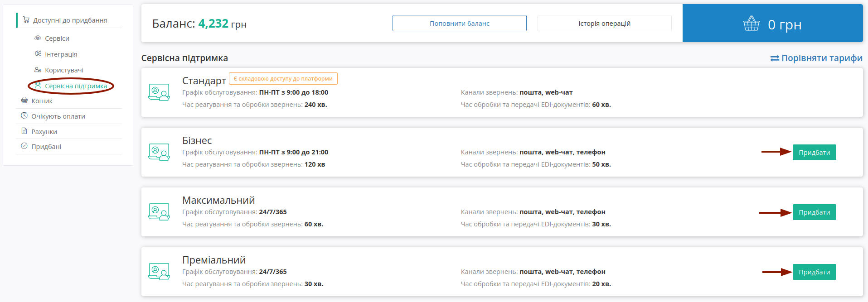Click the basket icon in the blue cart panel
The width and height of the screenshot is (868, 302).
coord(752,24)
